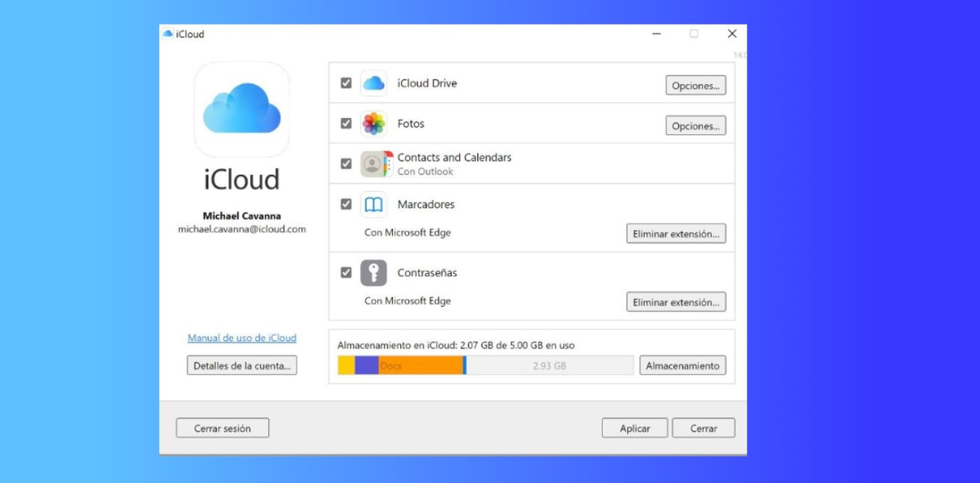Uncheck the iCloud Drive checkbox
The width and height of the screenshot is (980, 483).
click(346, 83)
